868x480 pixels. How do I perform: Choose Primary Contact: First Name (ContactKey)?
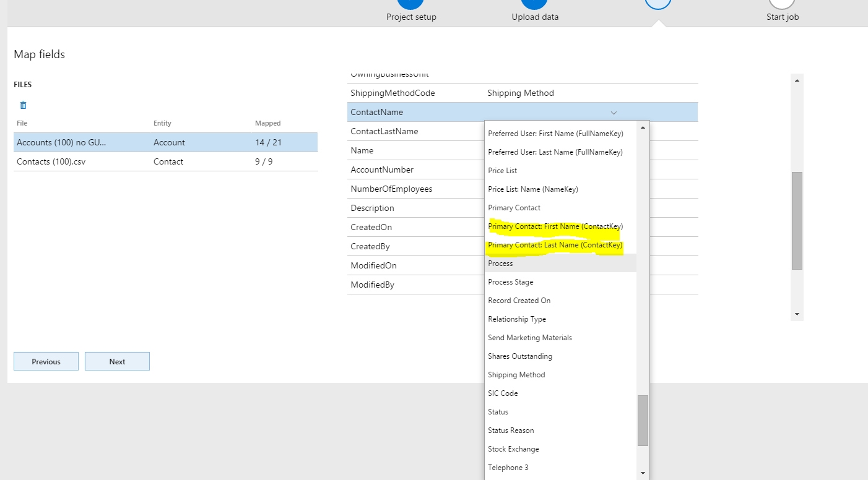tap(555, 226)
